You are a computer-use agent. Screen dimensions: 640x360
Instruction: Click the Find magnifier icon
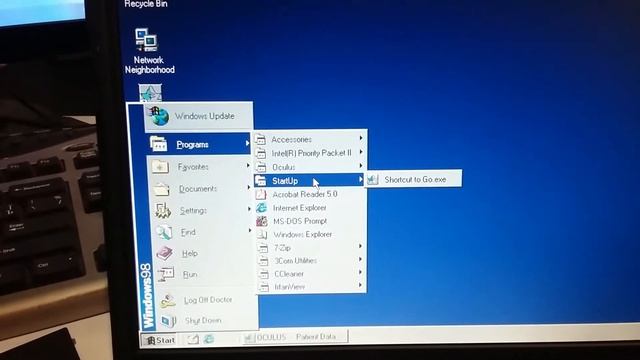click(164, 232)
